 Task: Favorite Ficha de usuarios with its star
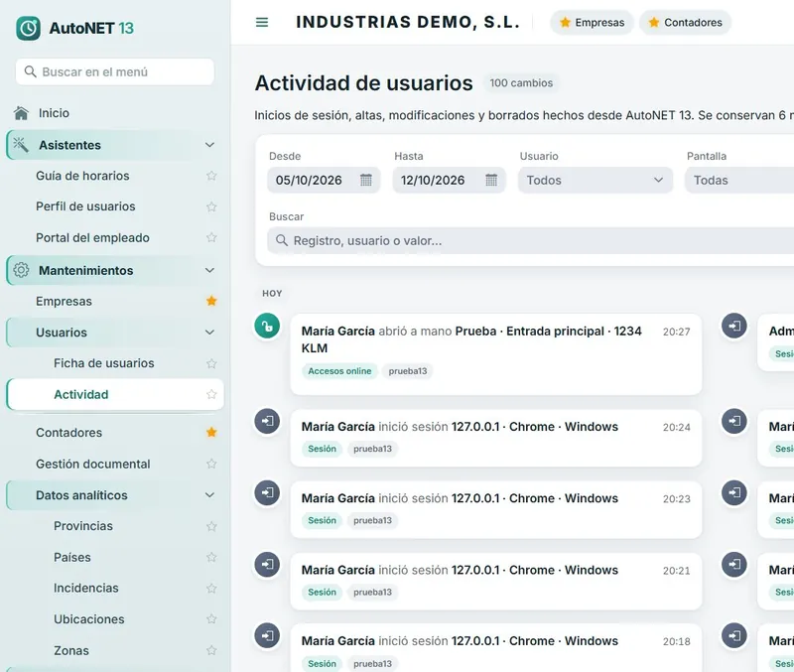point(211,363)
